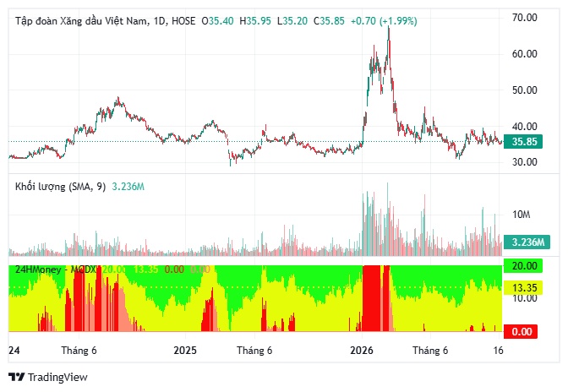Click the 24HMoney - MCDX indicator title
The image size is (568, 392).
pos(56,269)
